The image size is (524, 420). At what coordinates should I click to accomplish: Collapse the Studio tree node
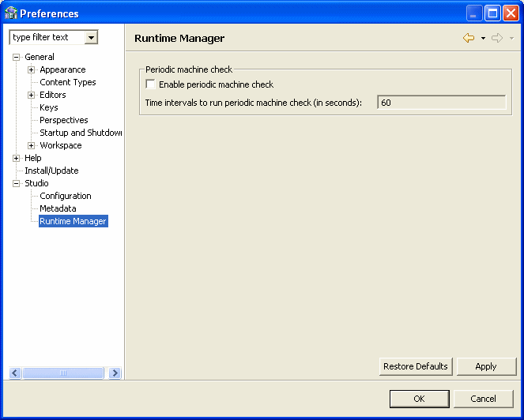coord(16,183)
